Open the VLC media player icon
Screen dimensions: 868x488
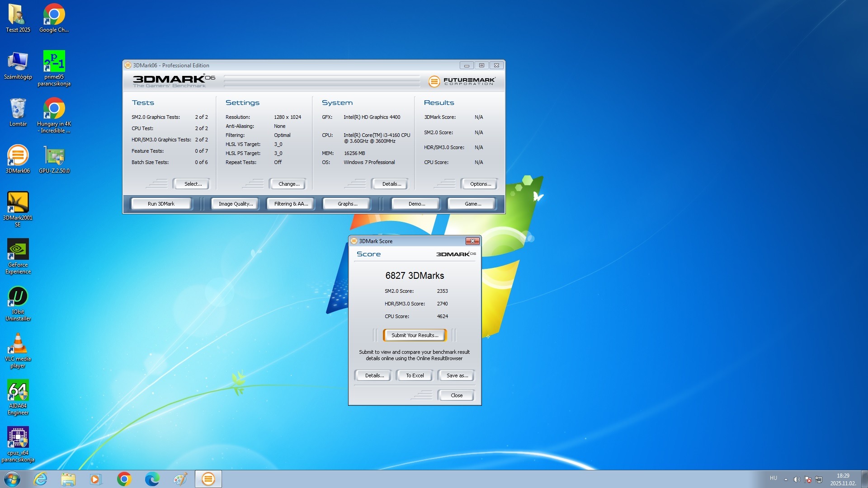click(x=18, y=344)
